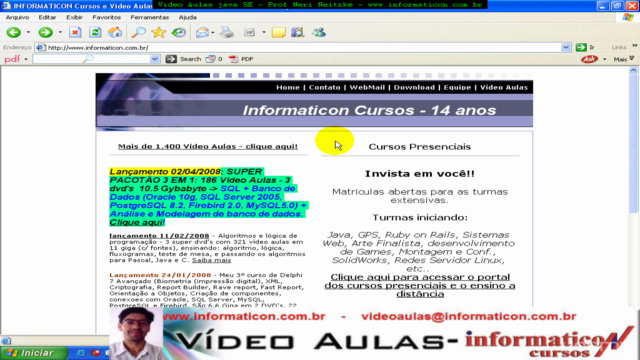This screenshot has width=640, height=360.
Task: Expand the pdf search box dropdown
Action: (x=154, y=59)
